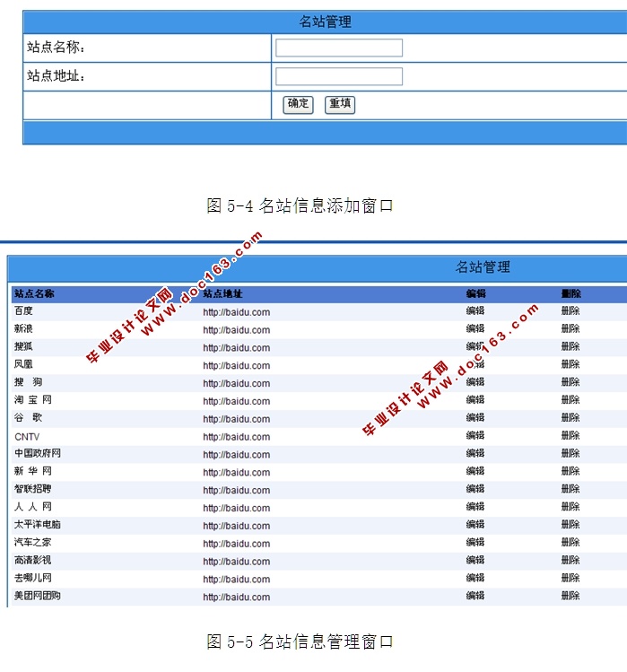Delete the 淘宝网 site entry
627x672 pixels.
pos(570,400)
